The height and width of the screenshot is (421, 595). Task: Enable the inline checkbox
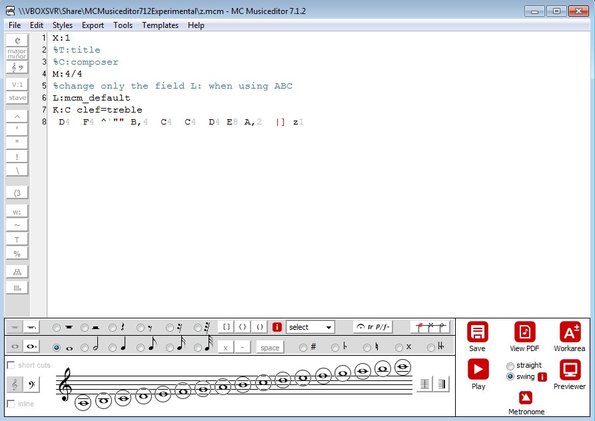[11, 404]
